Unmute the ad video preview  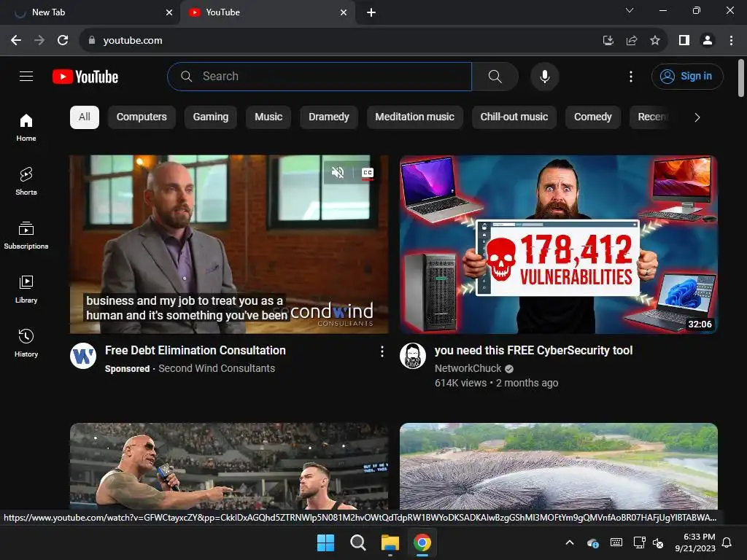(338, 172)
